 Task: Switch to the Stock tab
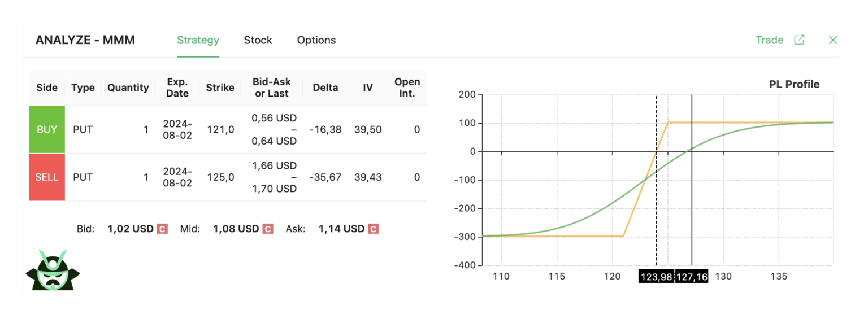tap(258, 40)
